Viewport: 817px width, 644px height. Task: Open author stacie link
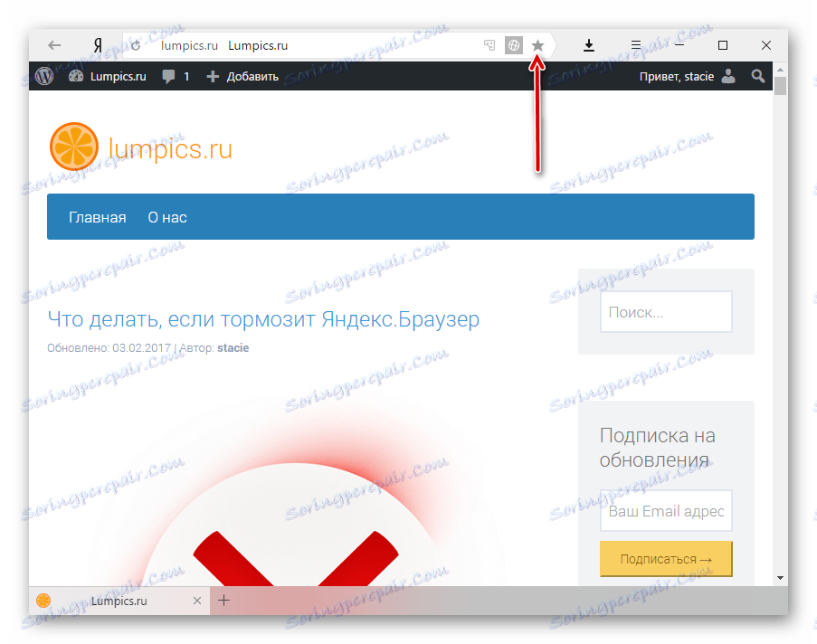(233, 348)
